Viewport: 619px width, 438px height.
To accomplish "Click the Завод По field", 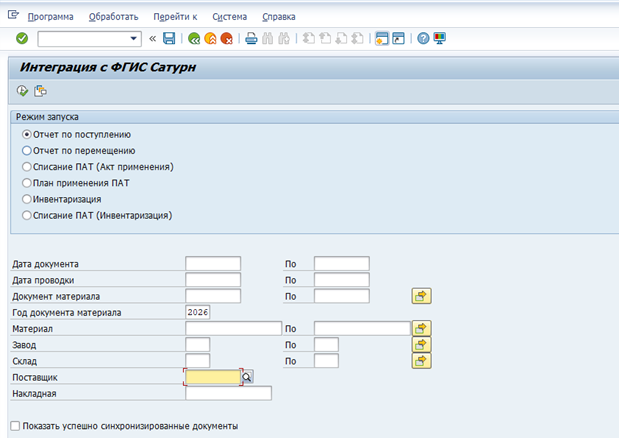I will coord(326,344).
